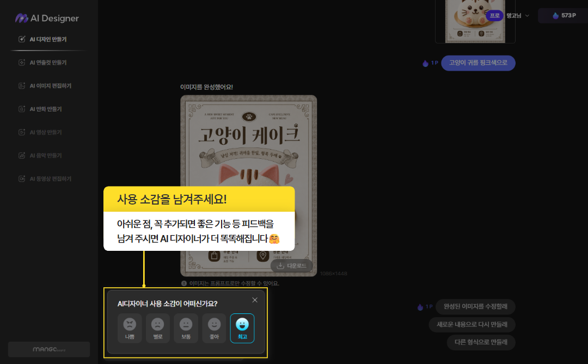
Task: Select the 나쁨 angry face rating
Action: point(130,329)
